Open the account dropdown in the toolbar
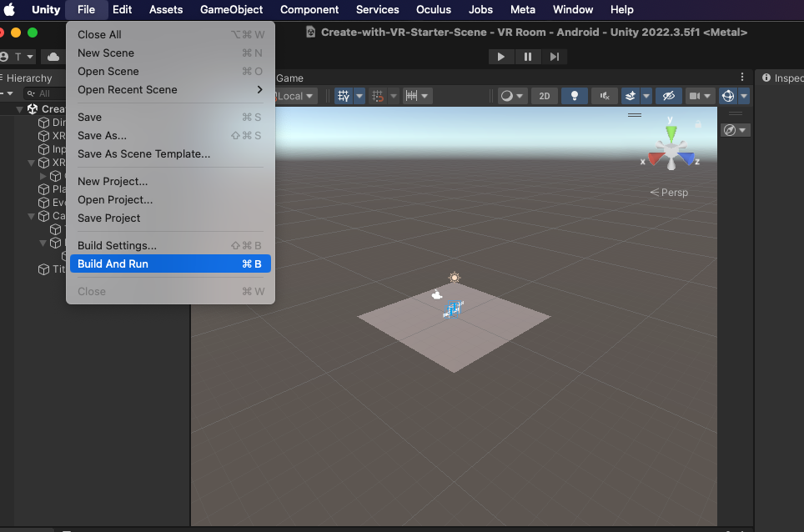804x532 pixels. [x=18, y=57]
